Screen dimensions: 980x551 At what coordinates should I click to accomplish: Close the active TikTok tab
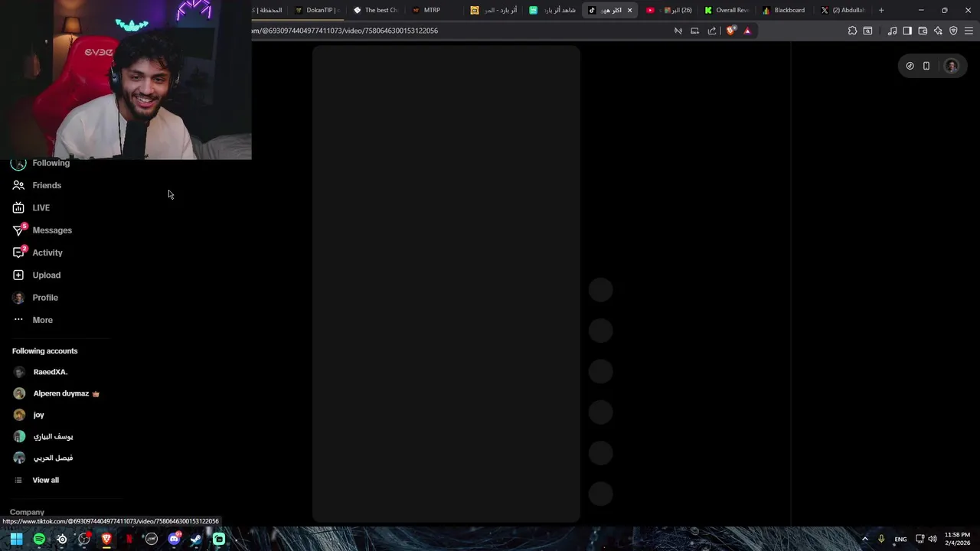tap(630, 10)
